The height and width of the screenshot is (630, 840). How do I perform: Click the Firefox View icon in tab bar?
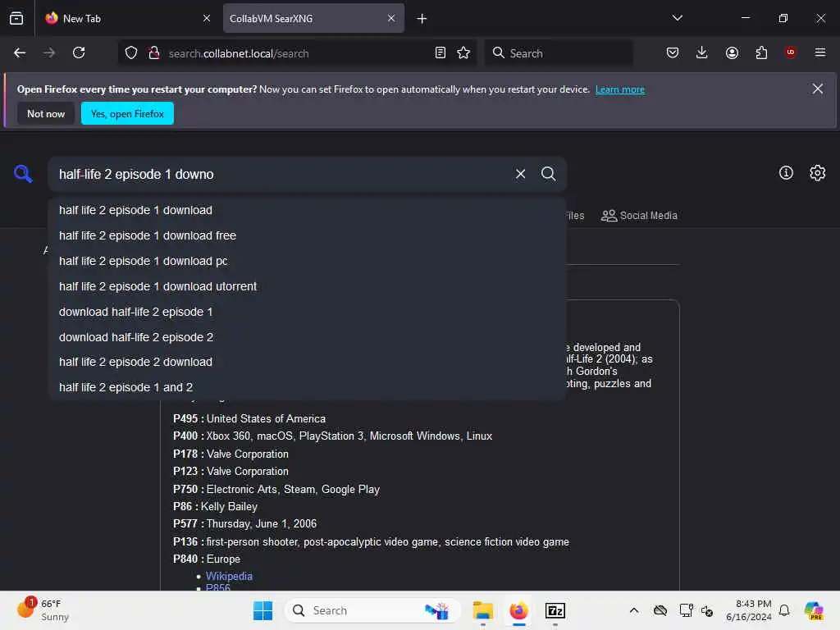tap(16, 18)
